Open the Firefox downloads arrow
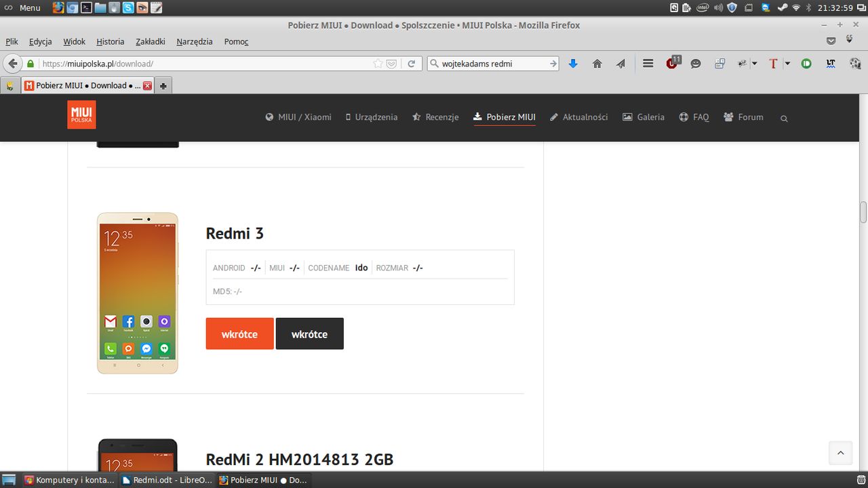Image resolution: width=868 pixels, height=488 pixels. pos(573,64)
